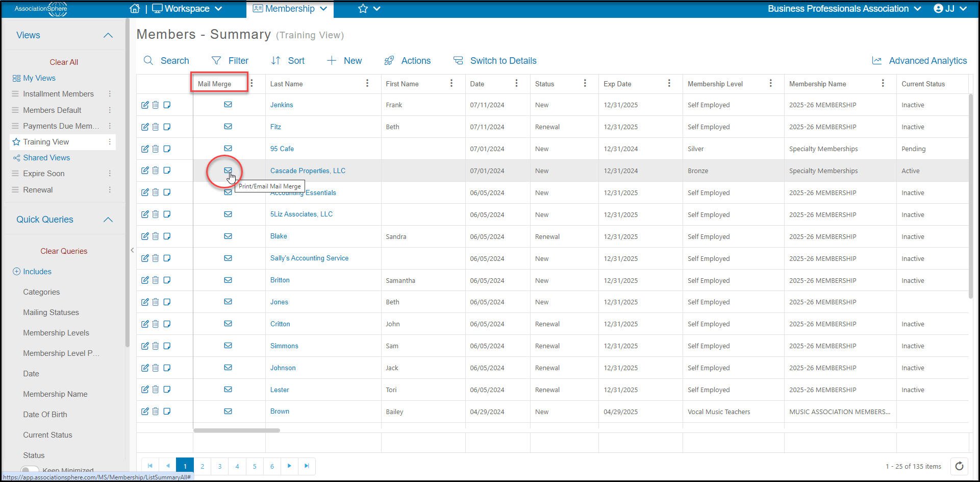The image size is (980, 482).
Task: Open Sort options
Action: coord(288,60)
